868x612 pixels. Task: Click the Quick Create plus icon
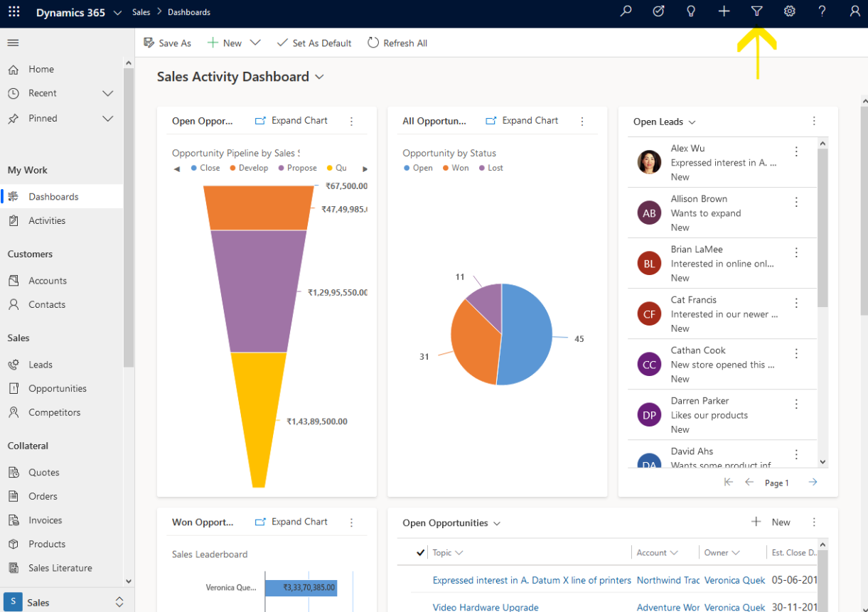point(724,11)
